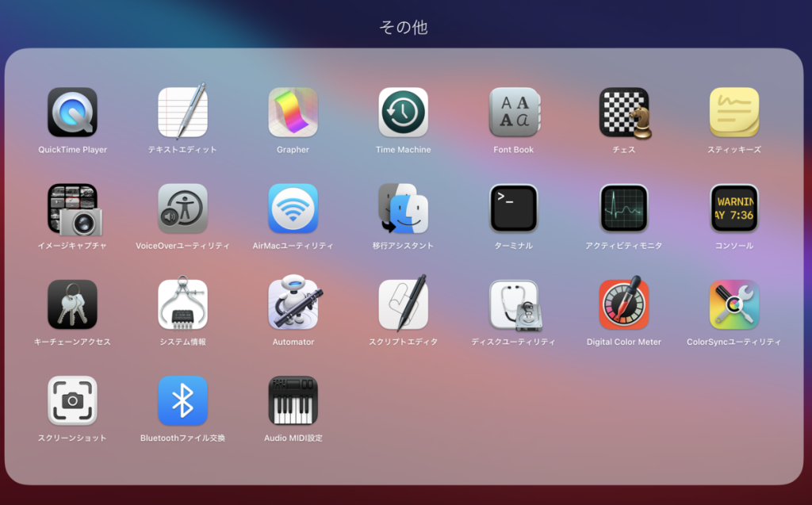This screenshot has width=812, height=505.
Task: Launch イメージキャプチャ app
Action: (x=72, y=209)
